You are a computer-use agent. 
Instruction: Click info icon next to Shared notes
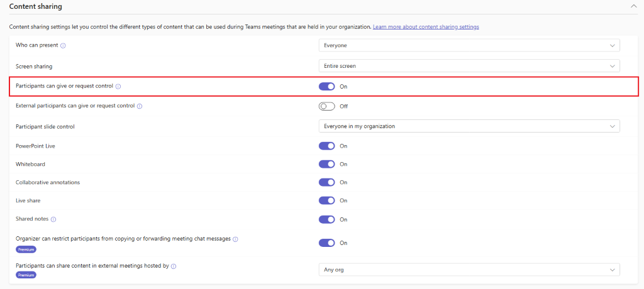click(x=53, y=220)
